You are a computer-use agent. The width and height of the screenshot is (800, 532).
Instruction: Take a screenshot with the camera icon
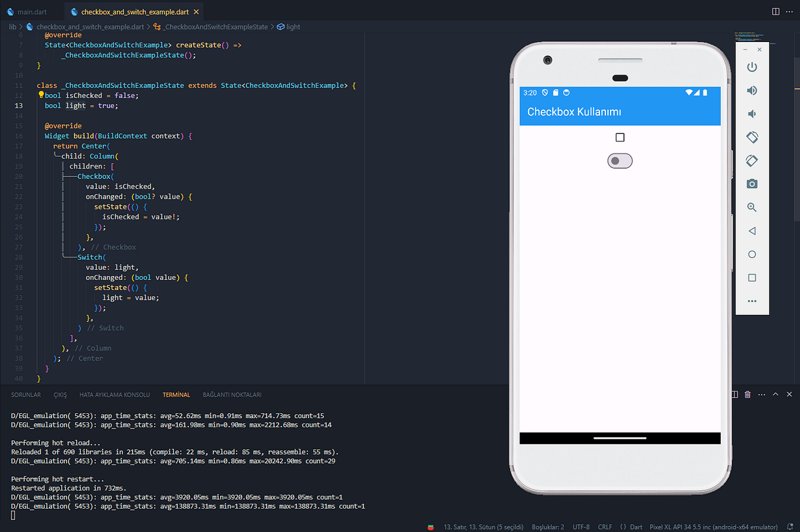(752, 183)
